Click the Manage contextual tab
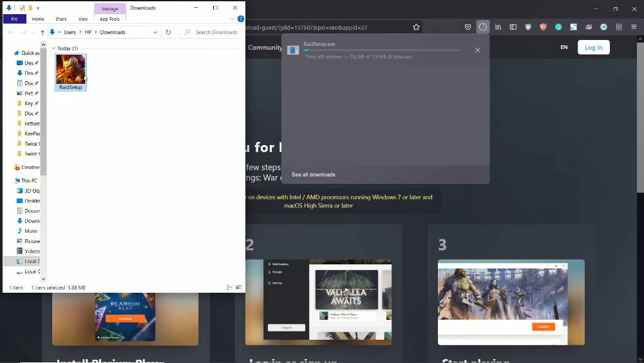Viewport: 644px width, 363px height. point(109,8)
